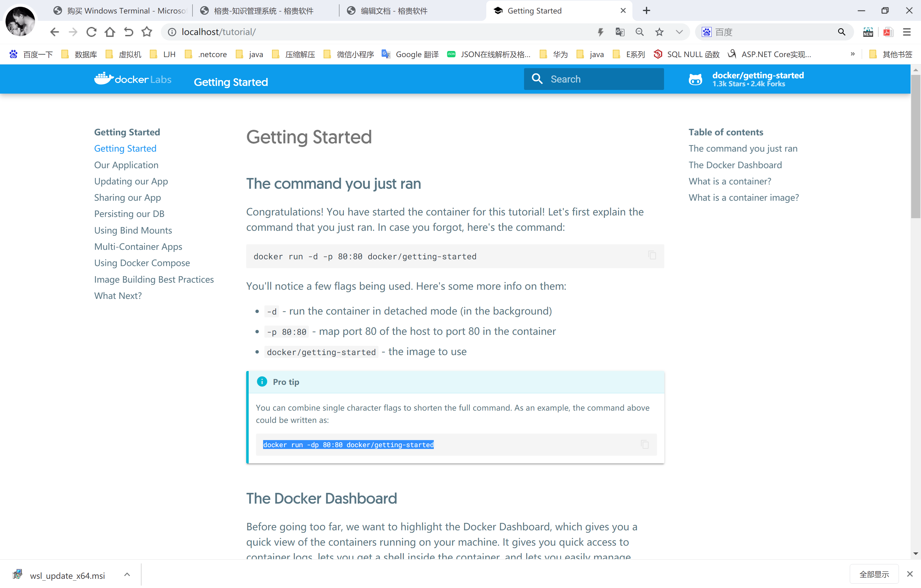Open the 数据库 bookmark folder

[x=80, y=54]
